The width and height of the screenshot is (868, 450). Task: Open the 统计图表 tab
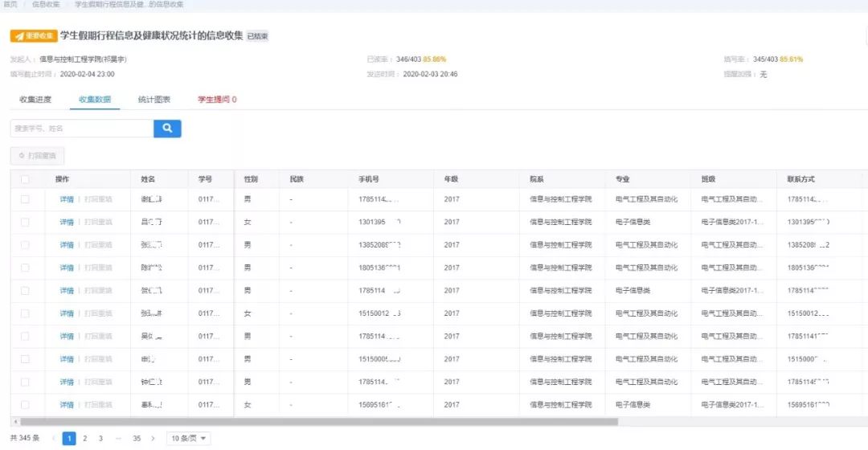tap(154, 100)
